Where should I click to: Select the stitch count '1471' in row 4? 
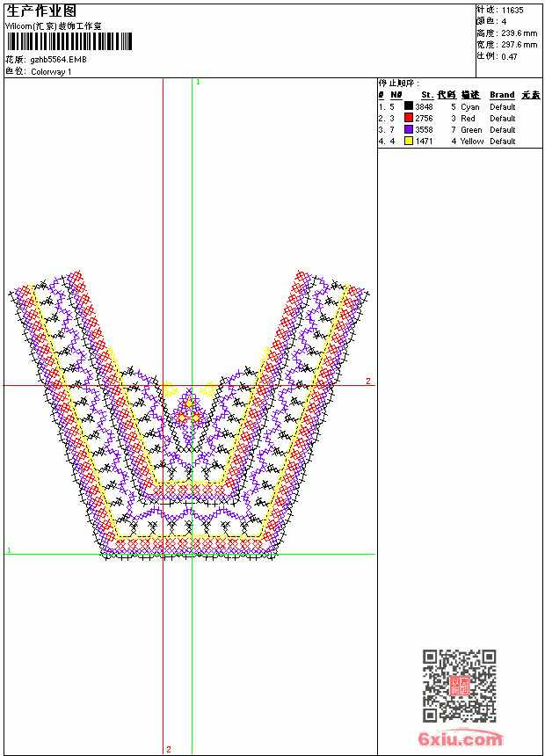(x=424, y=142)
